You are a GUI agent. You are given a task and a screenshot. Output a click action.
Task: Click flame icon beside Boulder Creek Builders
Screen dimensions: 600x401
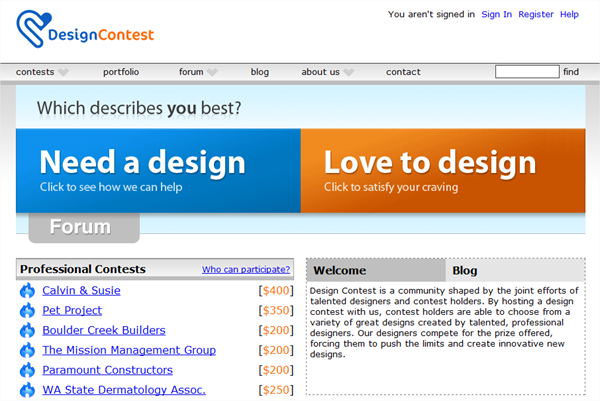(27, 331)
